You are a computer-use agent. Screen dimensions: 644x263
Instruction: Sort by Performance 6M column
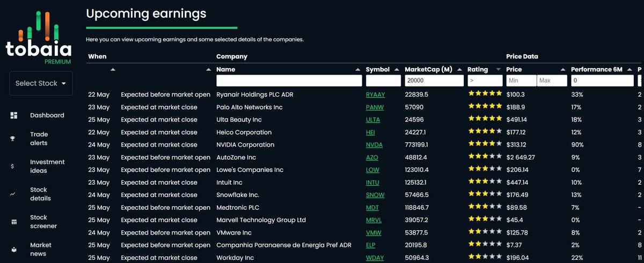[596, 69]
